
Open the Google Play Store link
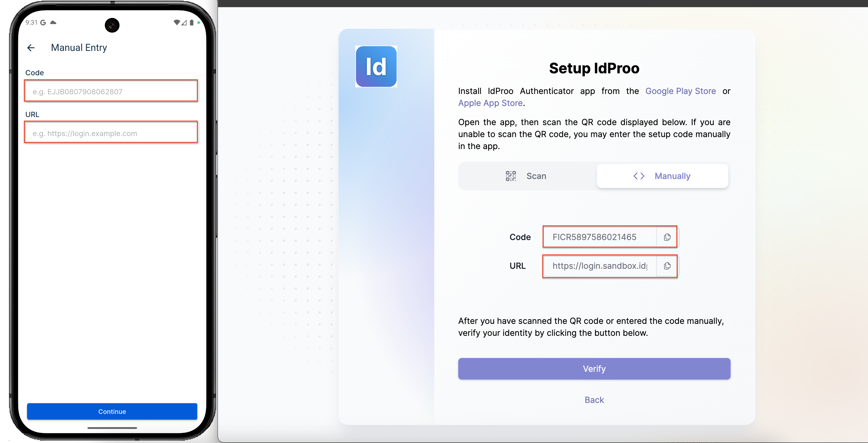(680, 91)
